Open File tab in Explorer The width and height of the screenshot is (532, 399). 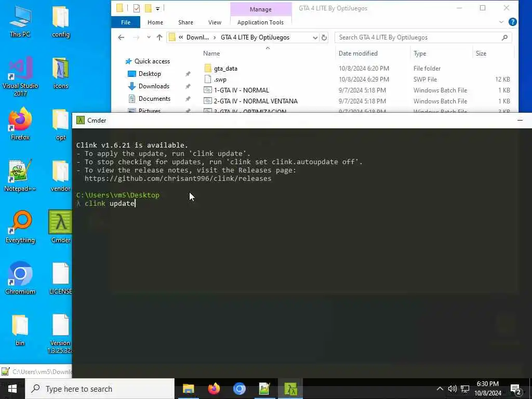pyautogui.click(x=126, y=22)
